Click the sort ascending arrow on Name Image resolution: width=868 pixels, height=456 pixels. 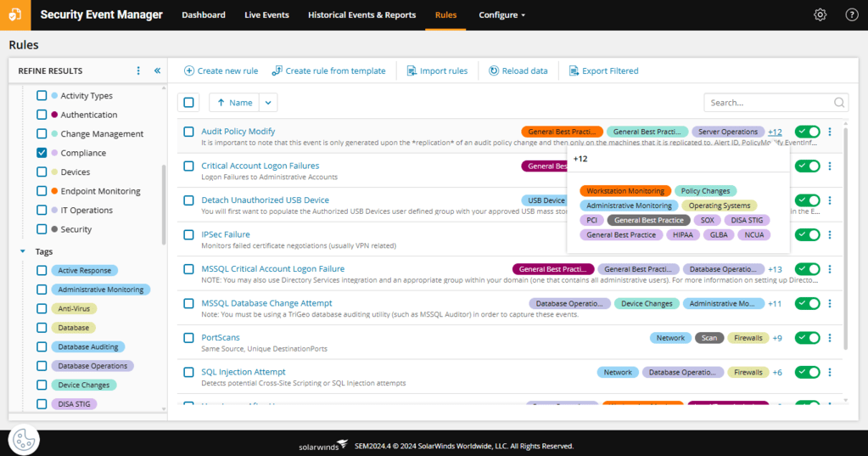[221, 103]
